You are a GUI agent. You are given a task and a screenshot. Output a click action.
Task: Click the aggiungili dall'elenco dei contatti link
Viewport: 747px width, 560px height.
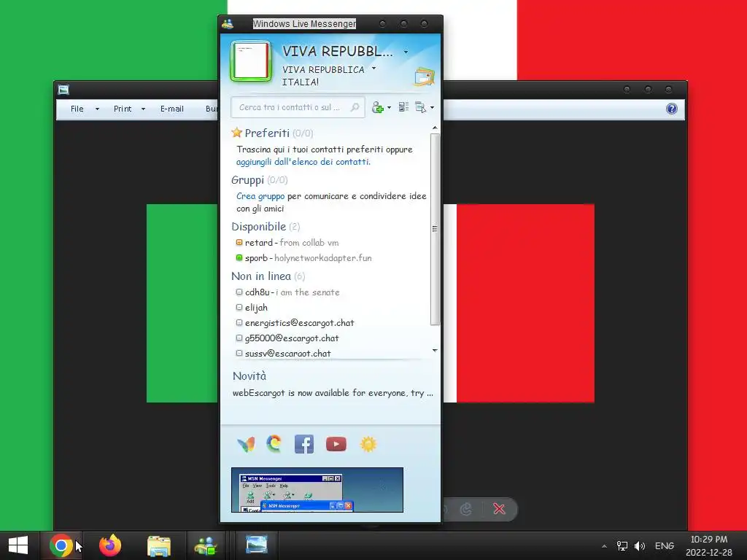(x=303, y=162)
